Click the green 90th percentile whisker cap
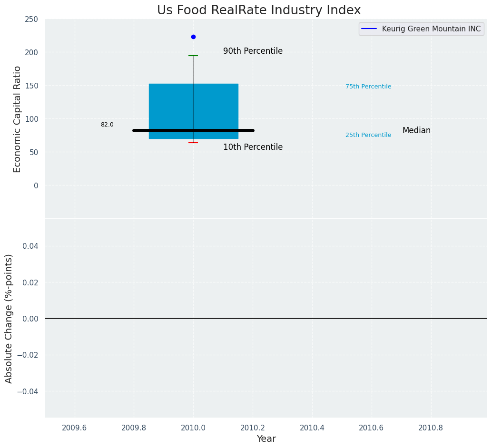This screenshot has height=448, width=492. (193, 56)
